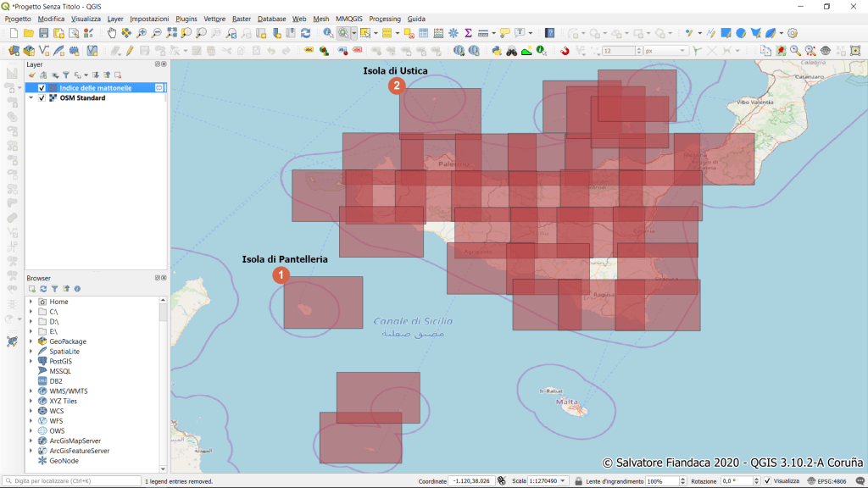This screenshot has height=488, width=868.
Task: Click the Refresh map icon
Action: (305, 33)
